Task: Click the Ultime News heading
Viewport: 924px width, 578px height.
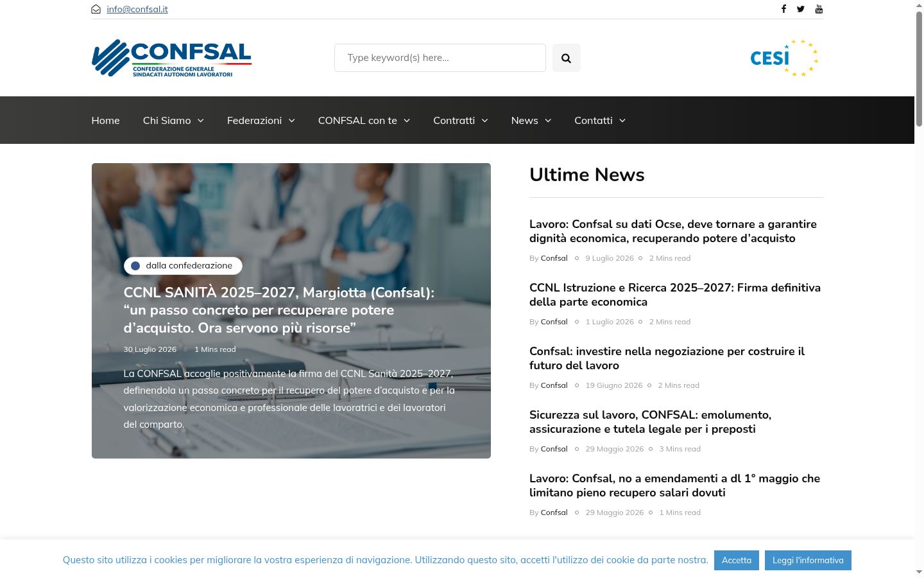Action: [x=587, y=175]
